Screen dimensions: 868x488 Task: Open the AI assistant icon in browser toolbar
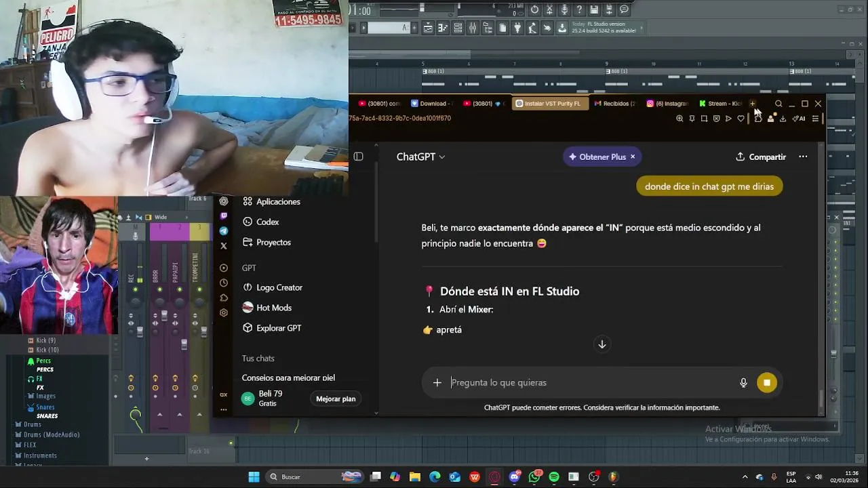799,119
